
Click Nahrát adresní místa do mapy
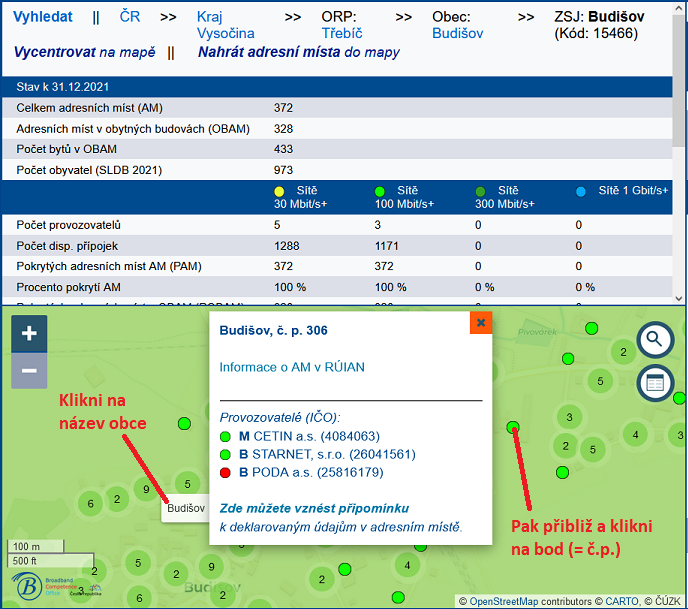(x=298, y=52)
